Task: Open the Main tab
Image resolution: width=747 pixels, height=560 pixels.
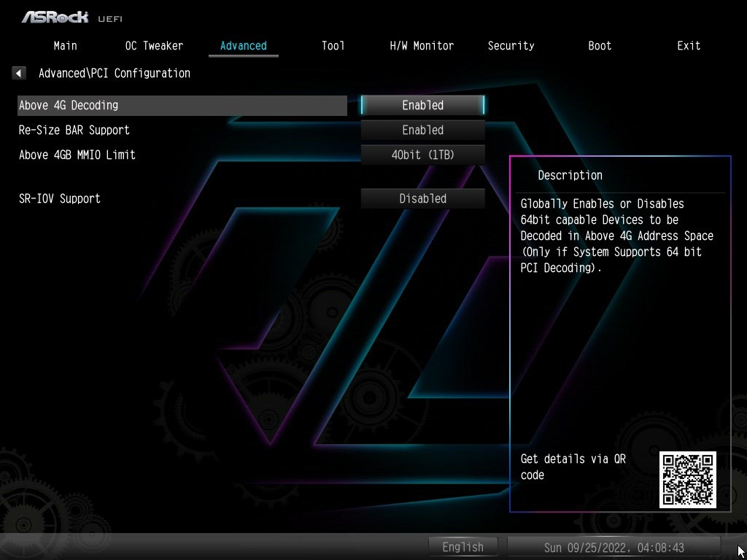Action: (65, 45)
